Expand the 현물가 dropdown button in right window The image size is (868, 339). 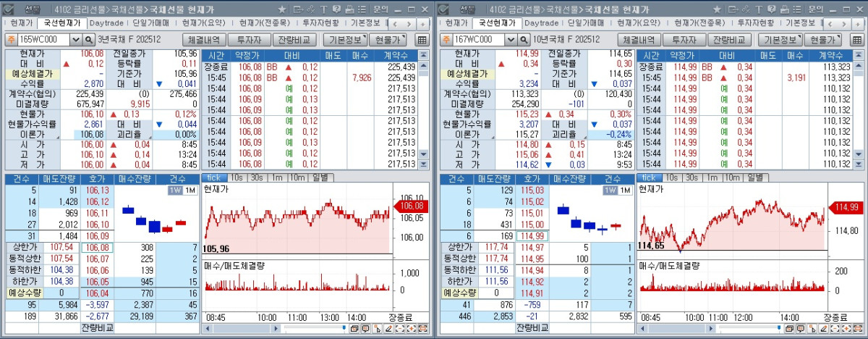coord(822,40)
